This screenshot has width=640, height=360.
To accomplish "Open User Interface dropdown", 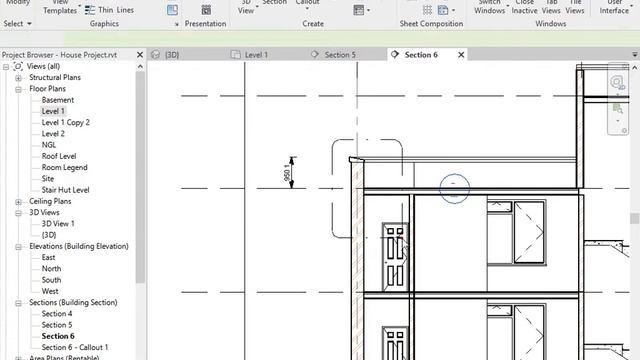I will tap(615, 7).
